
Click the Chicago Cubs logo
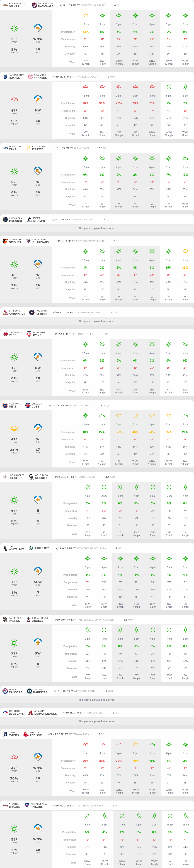(28, 405)
